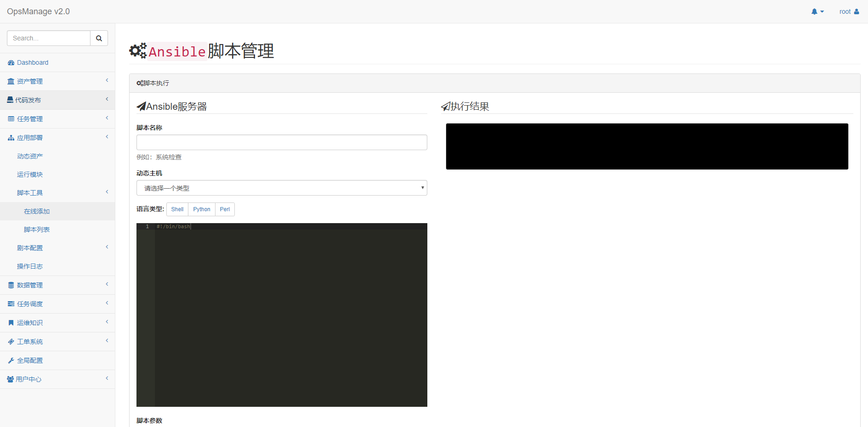Switch to the 操作日志 menu item

pos(30,266)
